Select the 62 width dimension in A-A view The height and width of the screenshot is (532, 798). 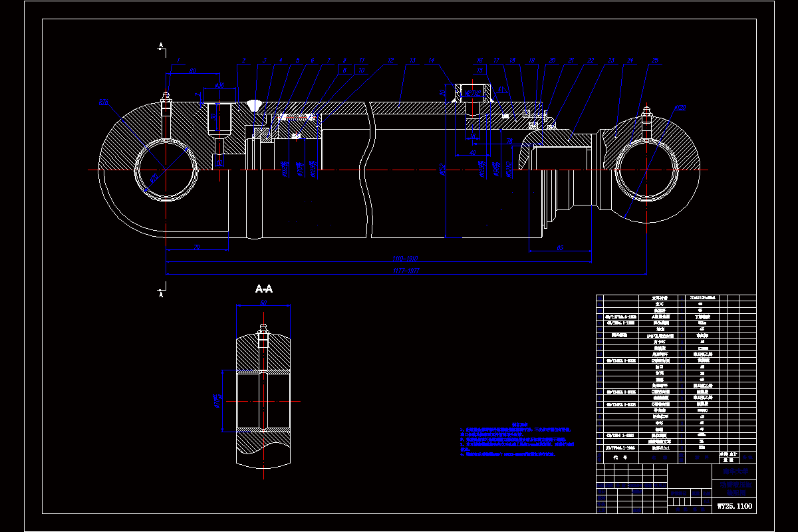point(263,303)
